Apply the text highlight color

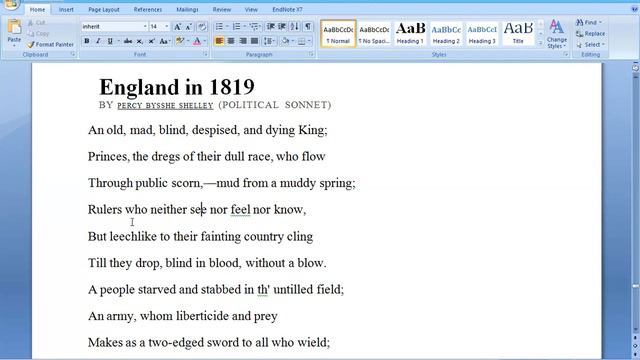click(180, 41)
